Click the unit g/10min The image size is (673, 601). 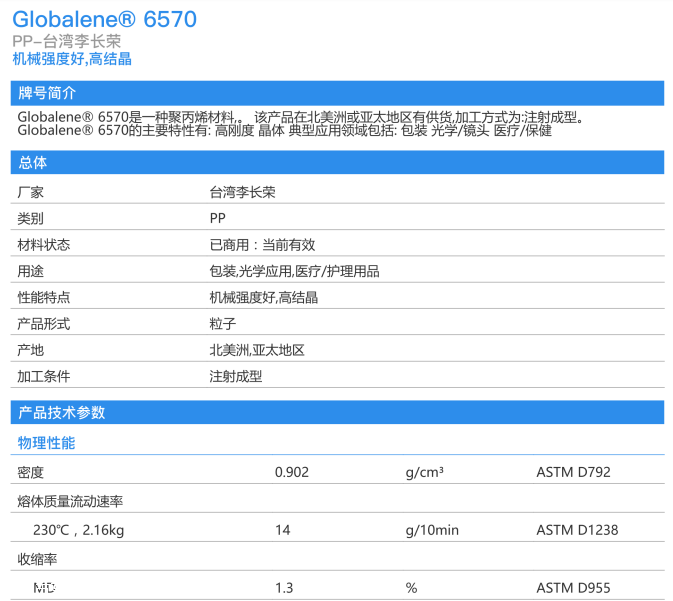(432, 530)
